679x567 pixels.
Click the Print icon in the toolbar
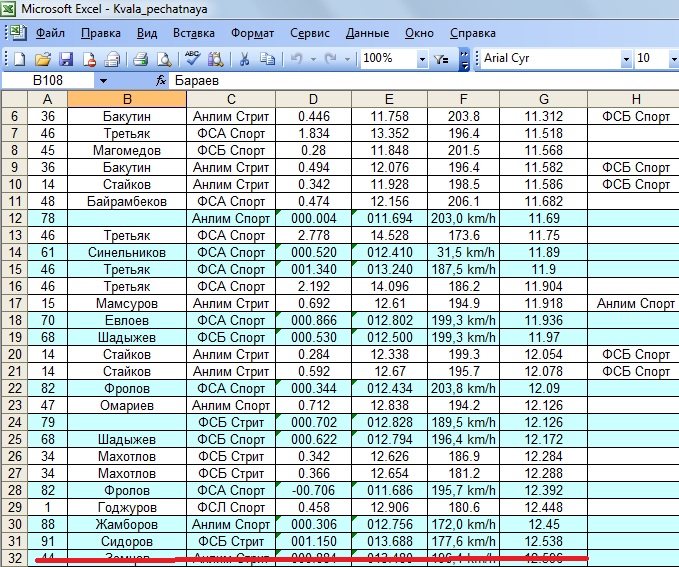coord(141,59)
